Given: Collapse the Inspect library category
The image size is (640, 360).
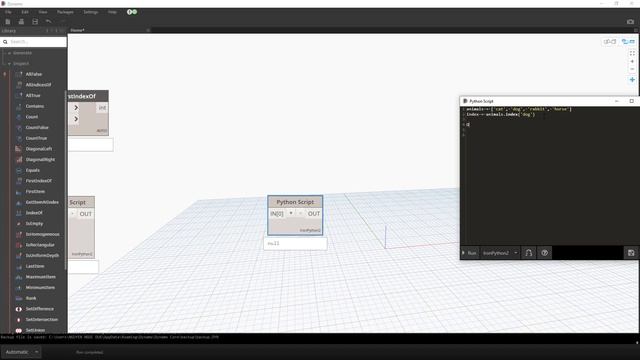Looking at the screenshot, I should [x=9, y=64].
